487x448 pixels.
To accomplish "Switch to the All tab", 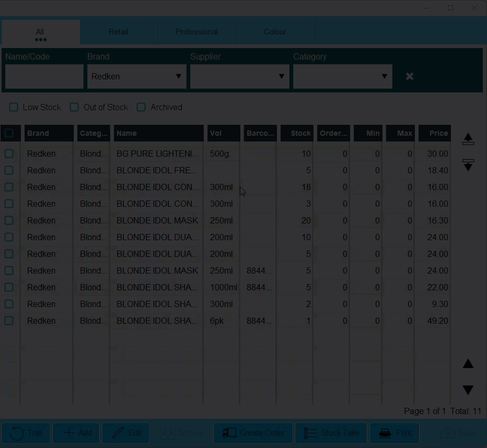I will (x=40, y=32).
